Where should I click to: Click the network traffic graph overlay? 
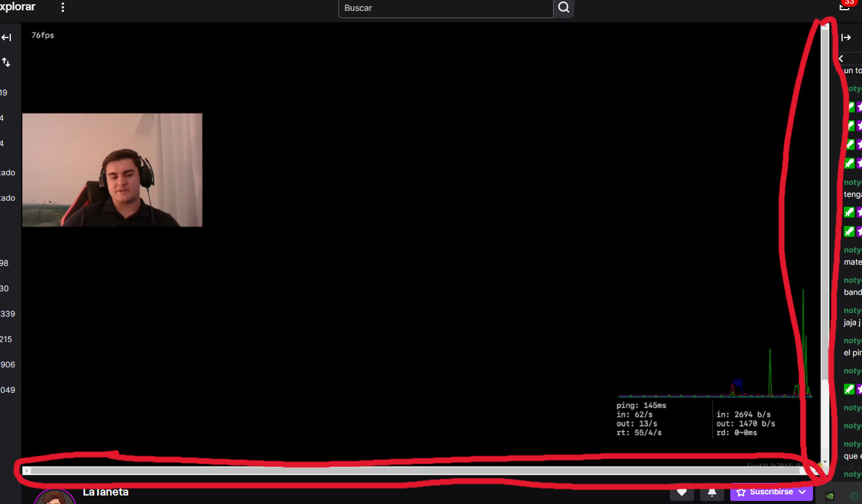click(715, 343)
